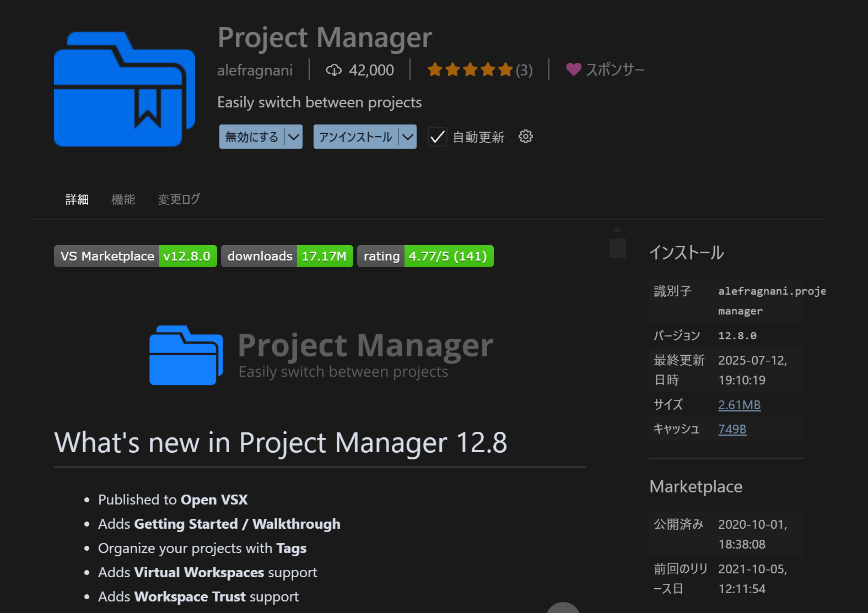Click the Marketplace section heading

click(696, 486)
